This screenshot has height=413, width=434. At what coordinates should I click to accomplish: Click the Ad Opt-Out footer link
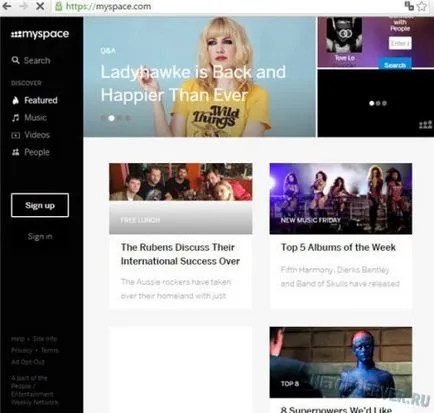(28, 362)
